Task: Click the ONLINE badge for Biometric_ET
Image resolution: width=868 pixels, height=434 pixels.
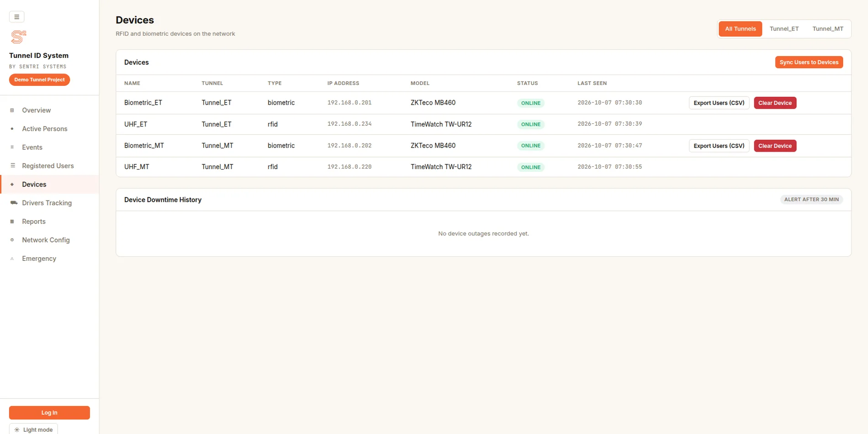Action: pos(530,103)
